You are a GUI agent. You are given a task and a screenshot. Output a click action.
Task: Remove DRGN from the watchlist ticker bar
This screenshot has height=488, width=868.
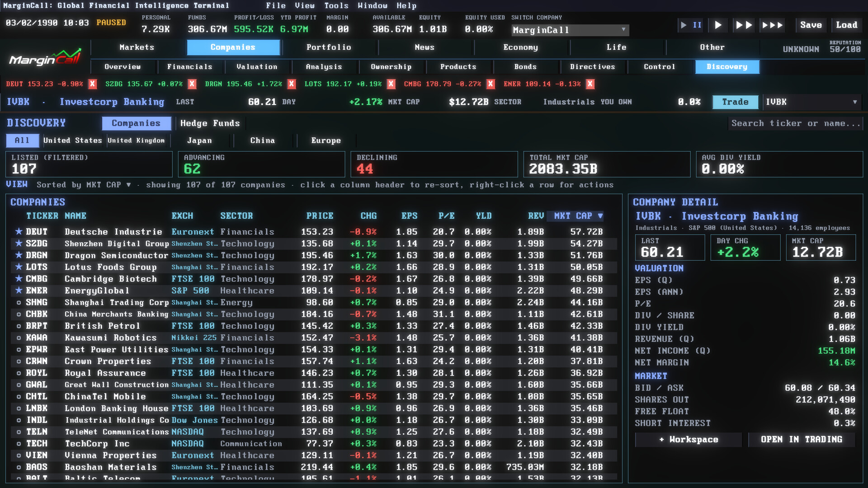click(292, 84)
